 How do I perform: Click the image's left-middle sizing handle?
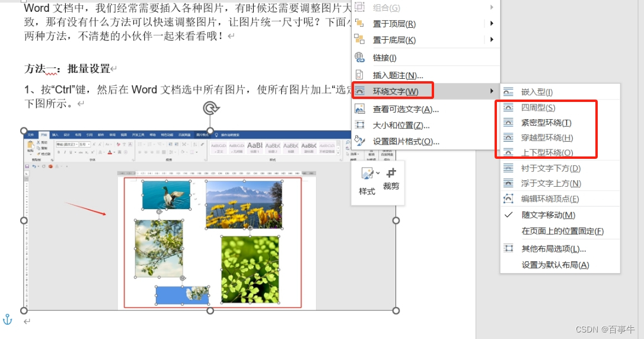[x=24, y=220]
